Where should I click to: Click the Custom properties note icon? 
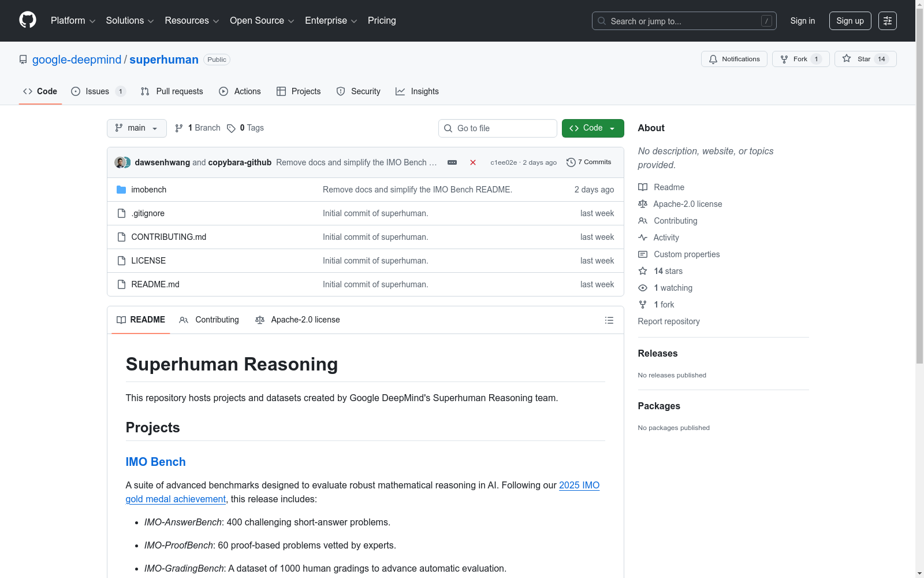pyautogui.click(x=643, y=254)
